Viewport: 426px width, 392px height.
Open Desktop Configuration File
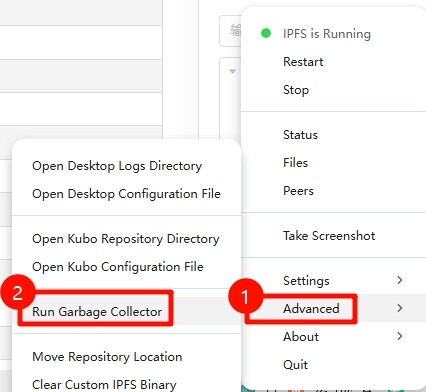[x=126, y=194]
